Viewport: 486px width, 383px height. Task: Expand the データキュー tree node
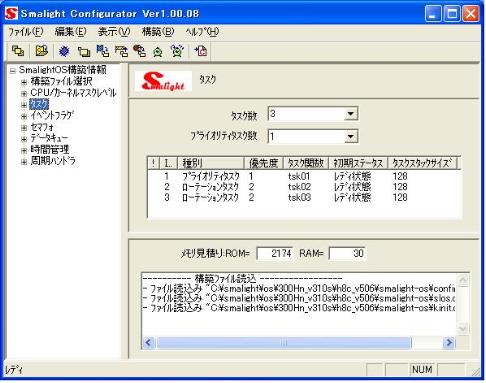(x=24, y=139)
